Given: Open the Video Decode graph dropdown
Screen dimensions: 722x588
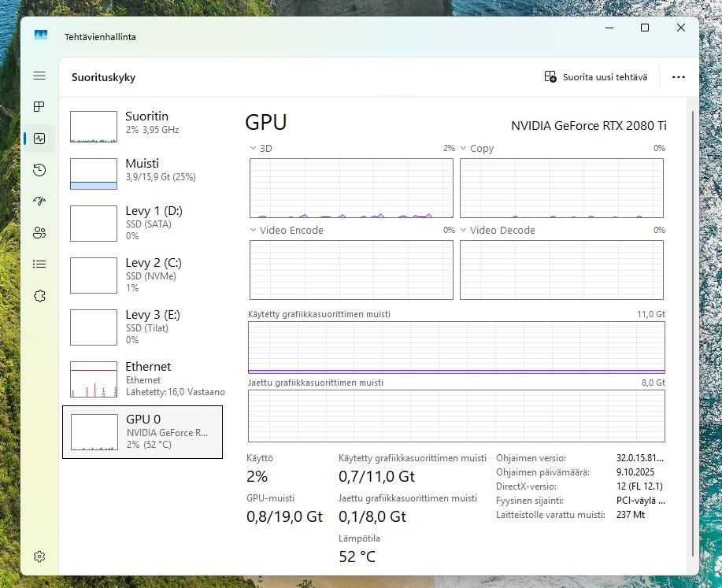Looking at the screenshot, I should 464,231.
